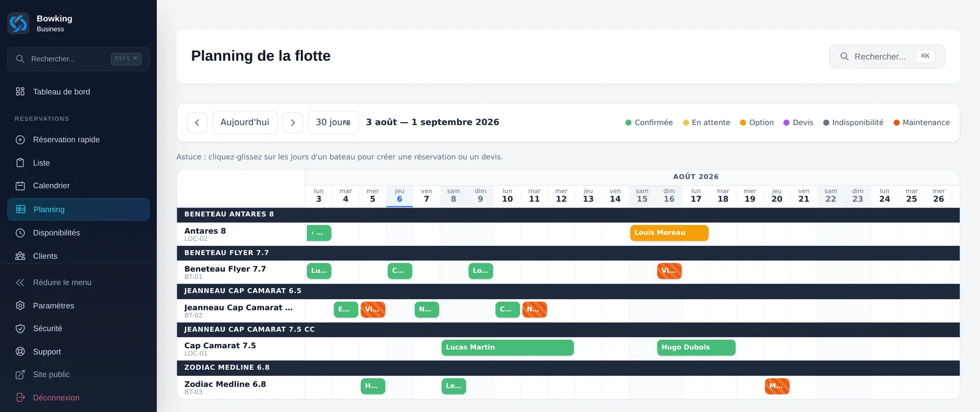
Task: Open the Liste clipboard icon
Action: pyautogui.click(x=20, y=163)
